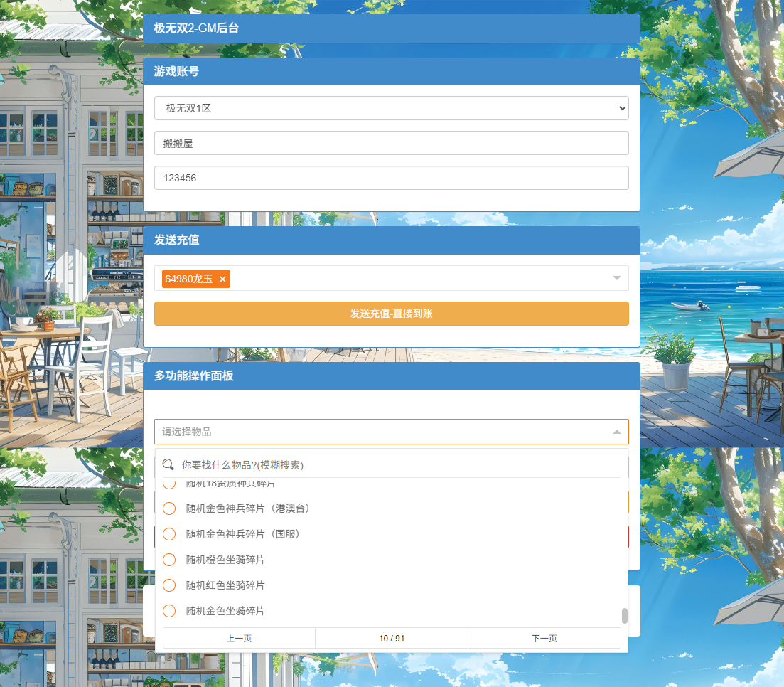The width and height of the screenshot is (784, 687).
Task: Click the 极无双2-GM后台 title bar
Action: click(391, 28)
